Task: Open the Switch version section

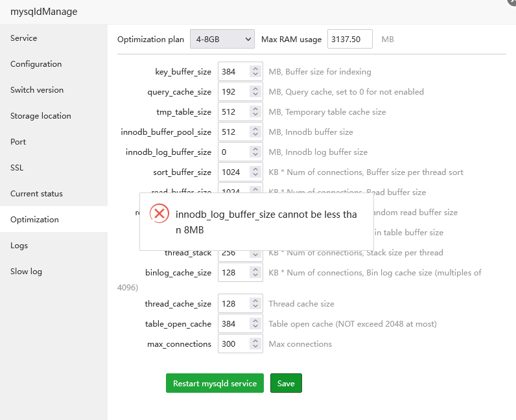Action: pyautogui.click(x=37, y=90)
